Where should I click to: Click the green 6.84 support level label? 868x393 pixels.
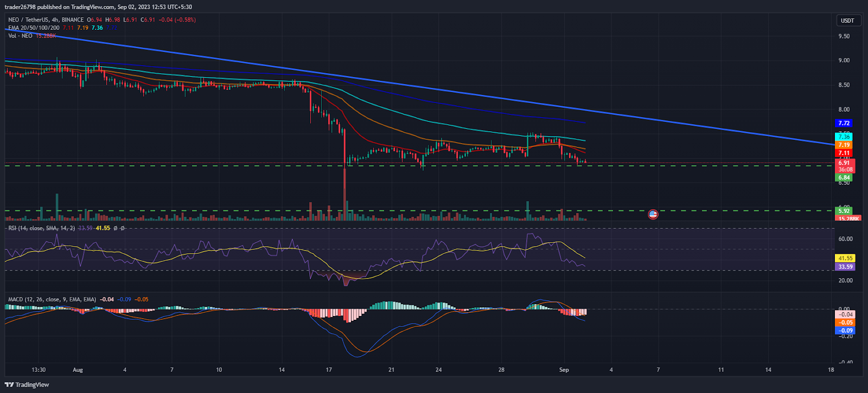[x=844, y=178]
